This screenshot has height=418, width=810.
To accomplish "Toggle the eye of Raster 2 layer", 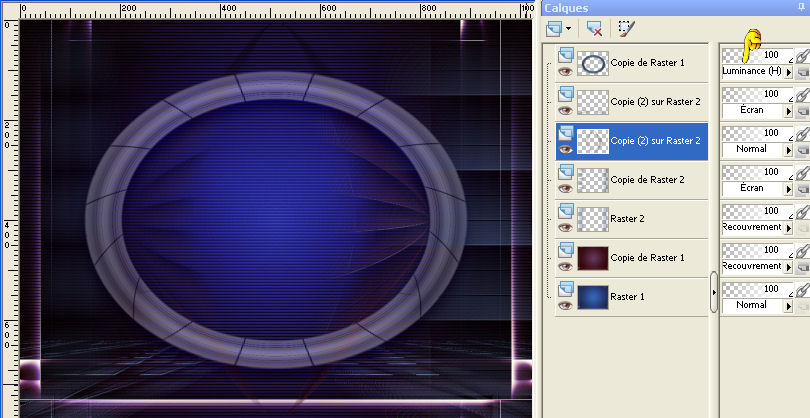I will (566, 227).
